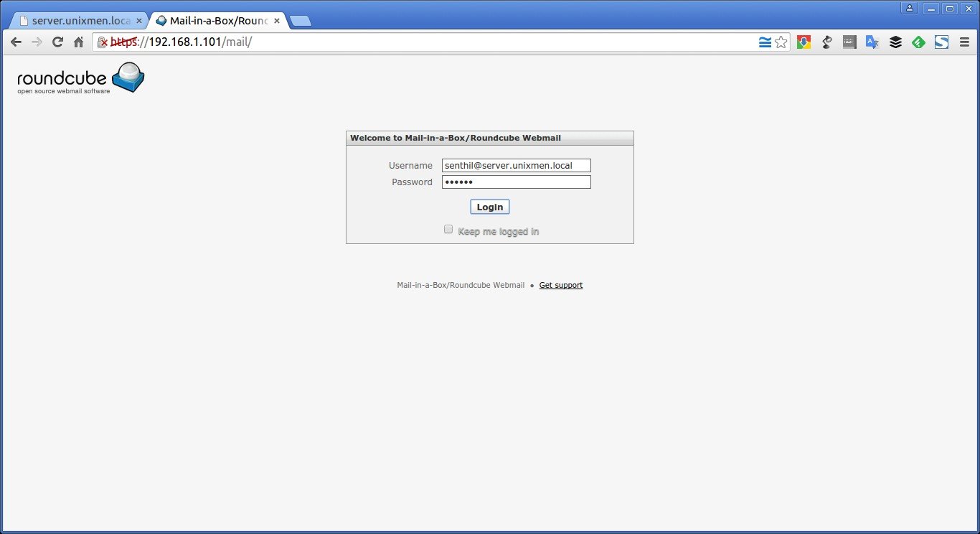Click the blue S extension icon
Viewport: 980px width, 534px height.
coord(941,42)
